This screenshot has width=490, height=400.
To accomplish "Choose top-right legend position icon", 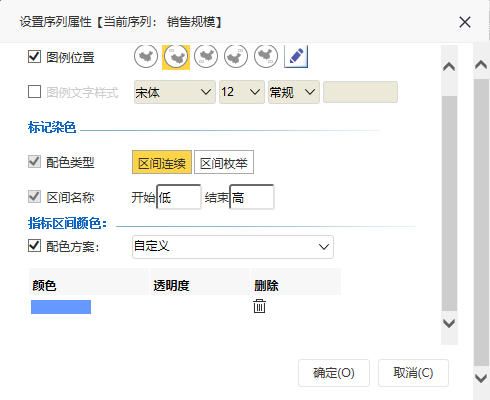I will [x=236, y=57].
